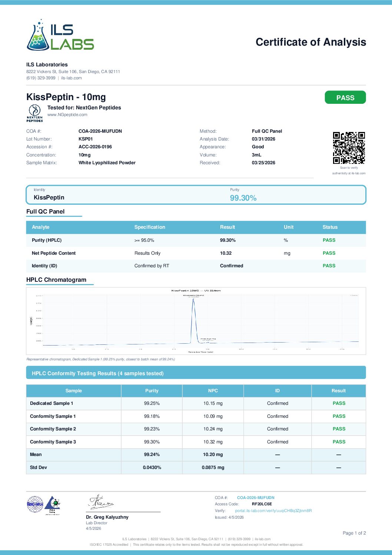Click PASS status in Identity (ID) row

(329, 266)
